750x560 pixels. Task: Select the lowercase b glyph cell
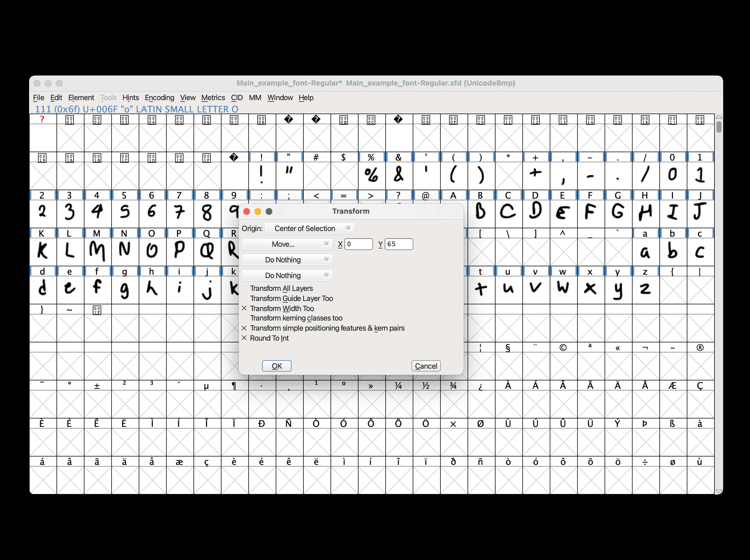pyautogui.click(x=673, y=251)
